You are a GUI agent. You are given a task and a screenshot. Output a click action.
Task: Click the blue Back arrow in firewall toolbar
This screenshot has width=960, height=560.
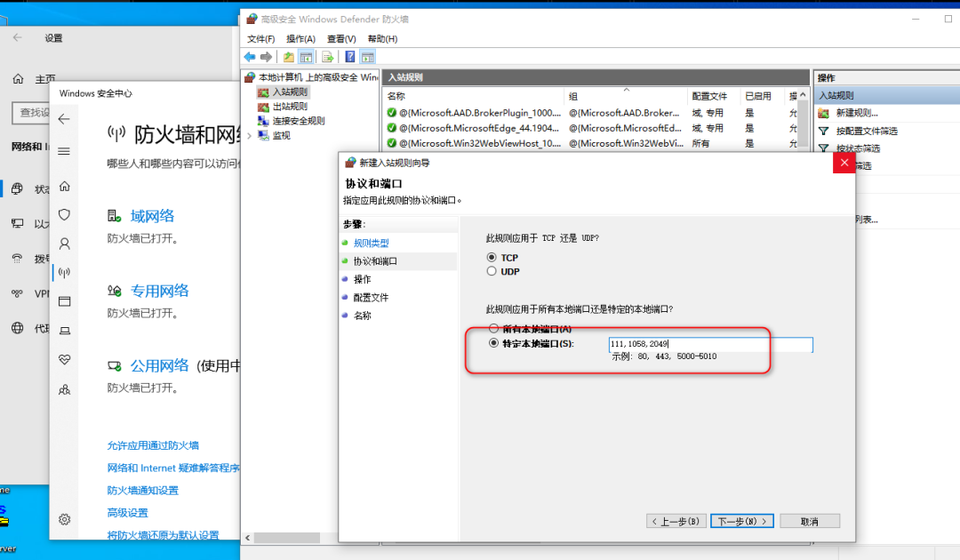[x=250, y=57]
